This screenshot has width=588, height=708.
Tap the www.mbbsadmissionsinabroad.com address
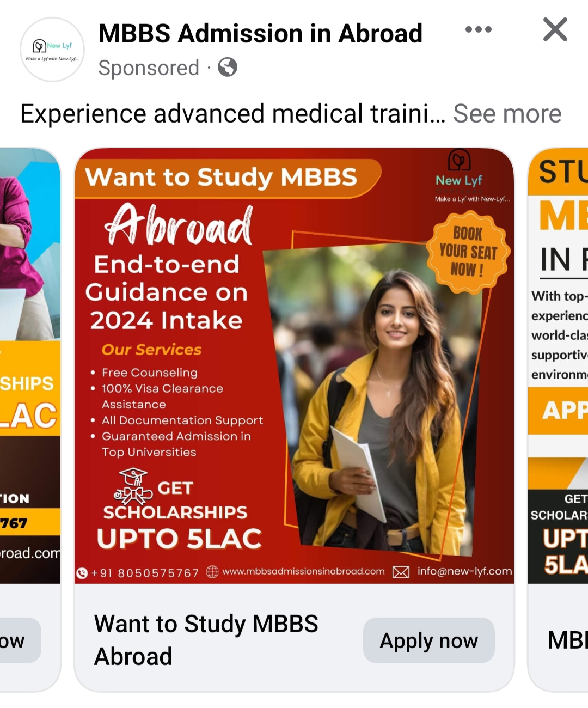[303, 572]
